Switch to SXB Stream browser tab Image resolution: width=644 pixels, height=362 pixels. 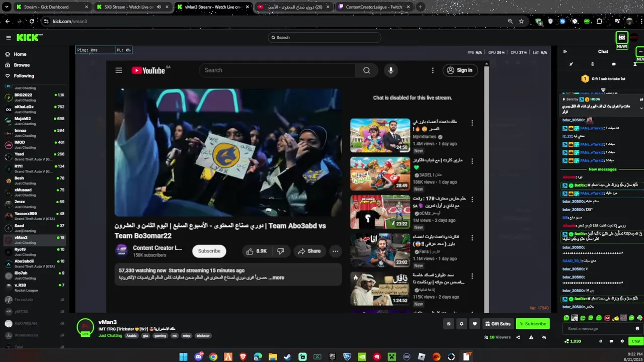click(x=133, y=7)
